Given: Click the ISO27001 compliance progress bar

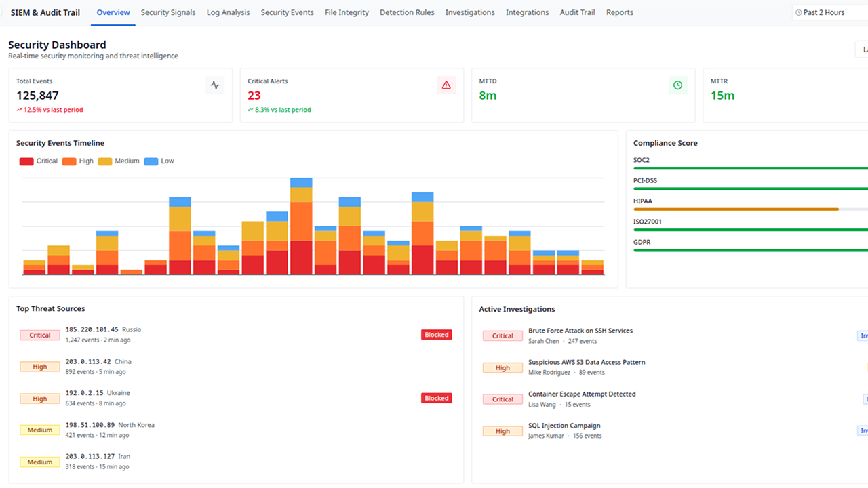Looking at the screenshot, I should (751, 230).
